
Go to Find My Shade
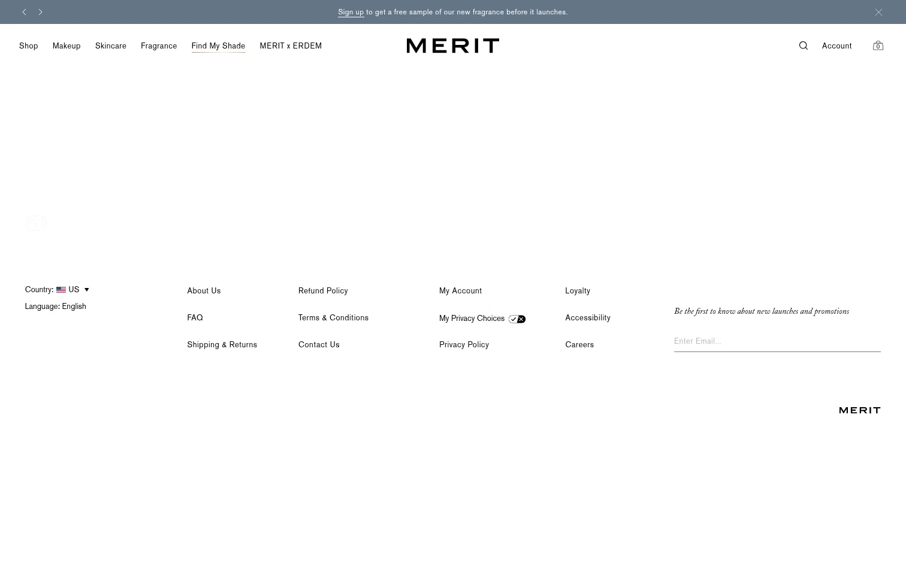[218, 46]
